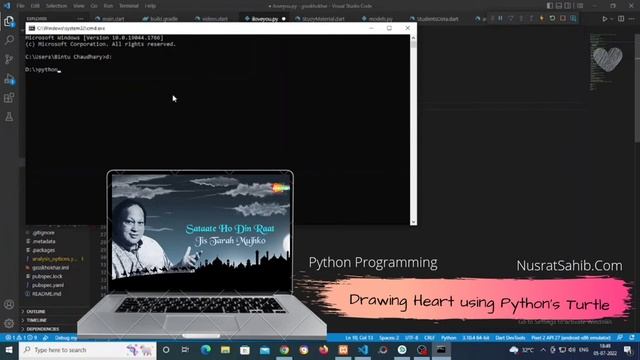Open Source Control in activity bar
This screenshot has height=360, width=640.
tap(9, 59)
